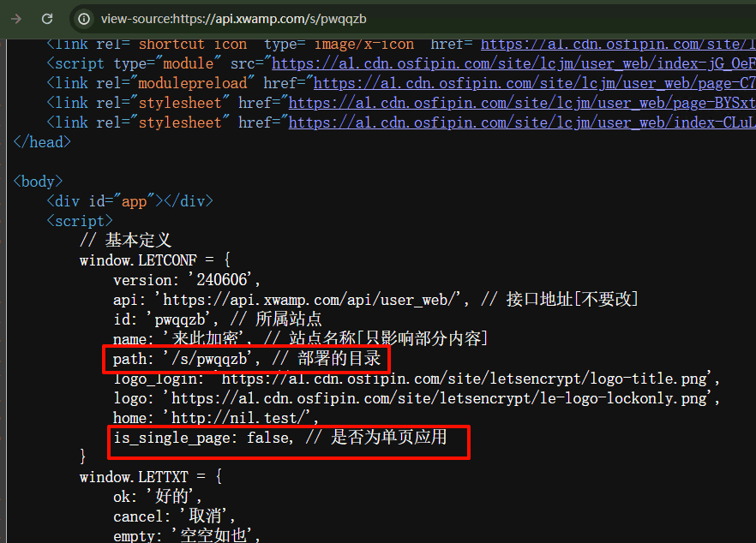The width and height of the screenshot is (756, 543).
Task: Click the api user_web URL string
Action: point(313,299)
